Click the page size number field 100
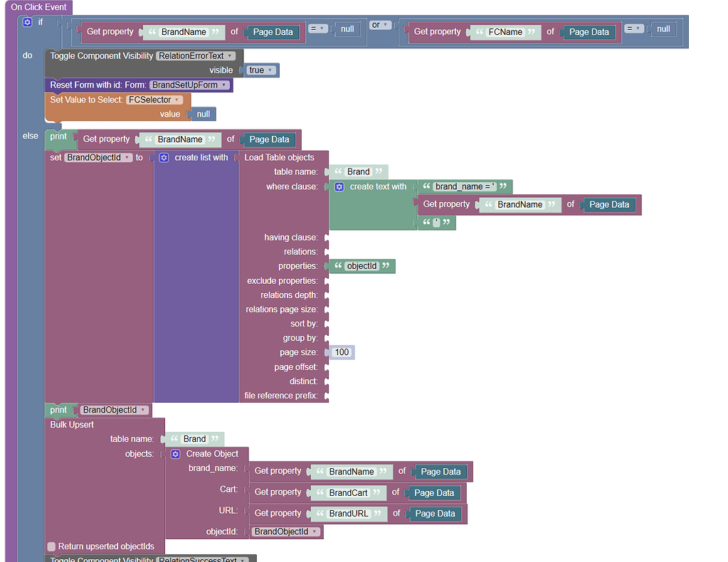Image resolution: width=728 pixels, height=562 pixels. coord(342,352)
